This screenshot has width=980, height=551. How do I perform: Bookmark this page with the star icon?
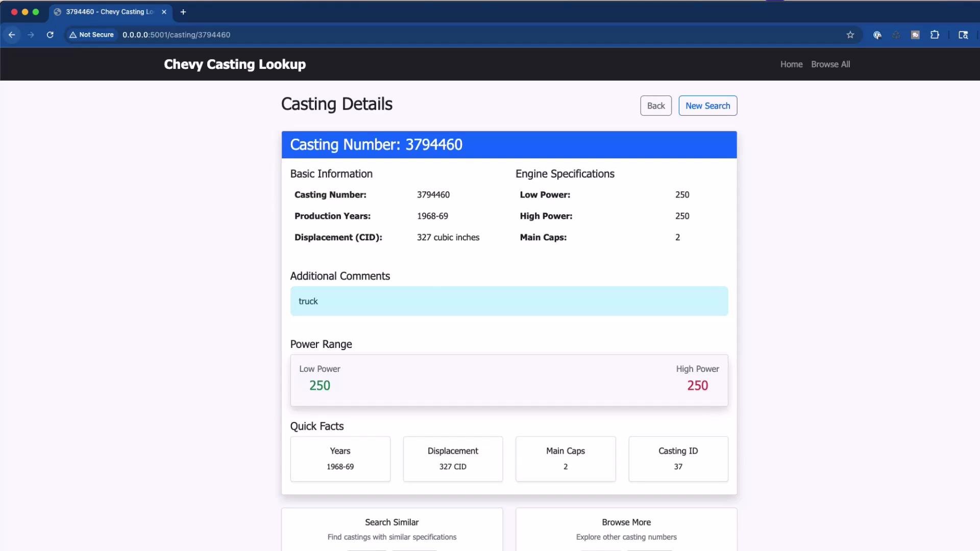point(850,35)
